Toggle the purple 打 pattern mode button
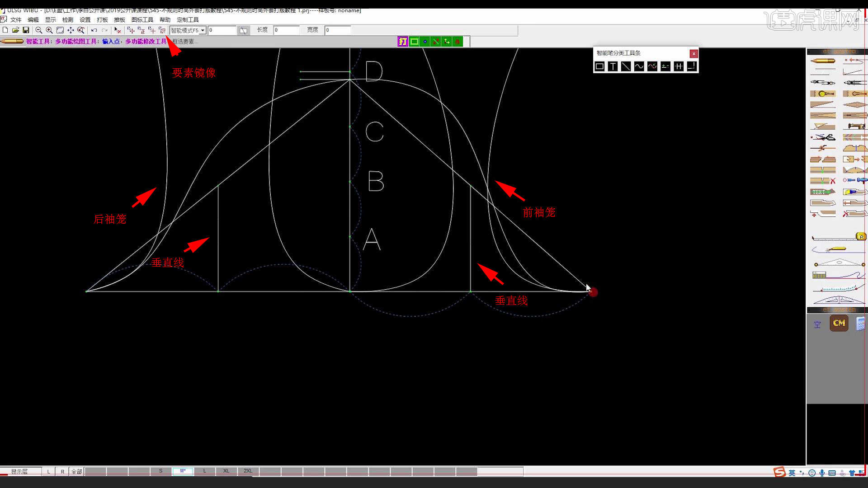Screen dimensions: 868x488 point(403,42)
